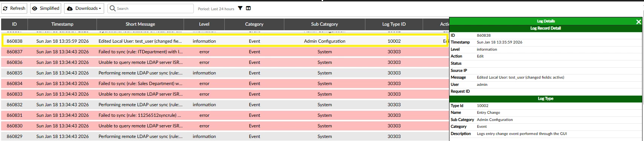The height and width of the screenshot is (141, 644).
Task: Select log row ID 860837
Action: pos(225,52)
